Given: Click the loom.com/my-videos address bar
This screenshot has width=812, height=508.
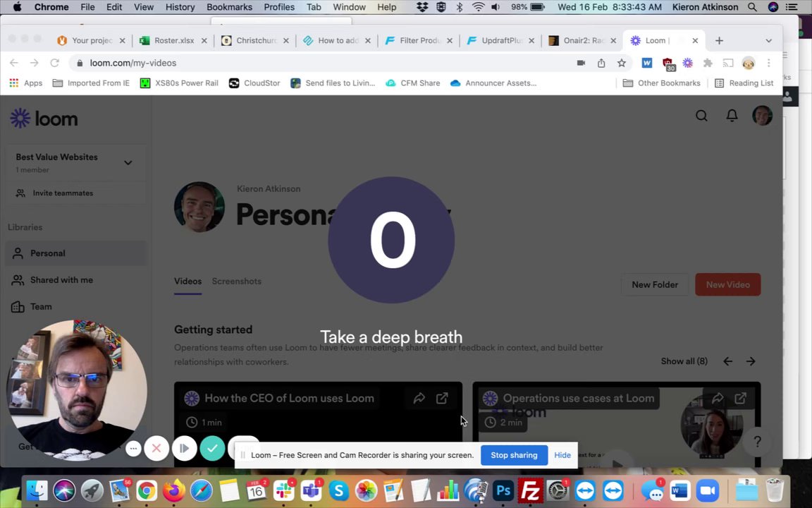Looking at the screenshot, I should [321, 63].
